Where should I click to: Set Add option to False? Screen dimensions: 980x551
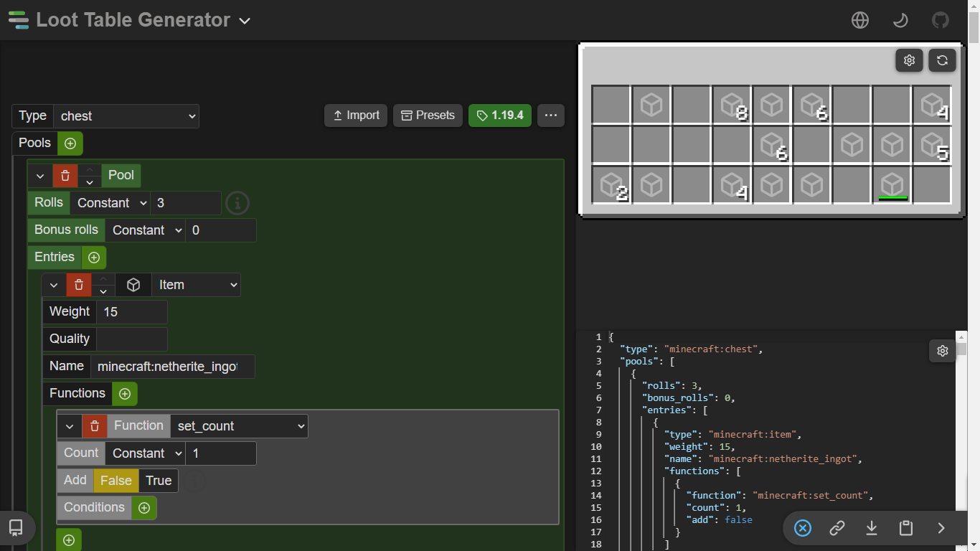coord(116,481)
